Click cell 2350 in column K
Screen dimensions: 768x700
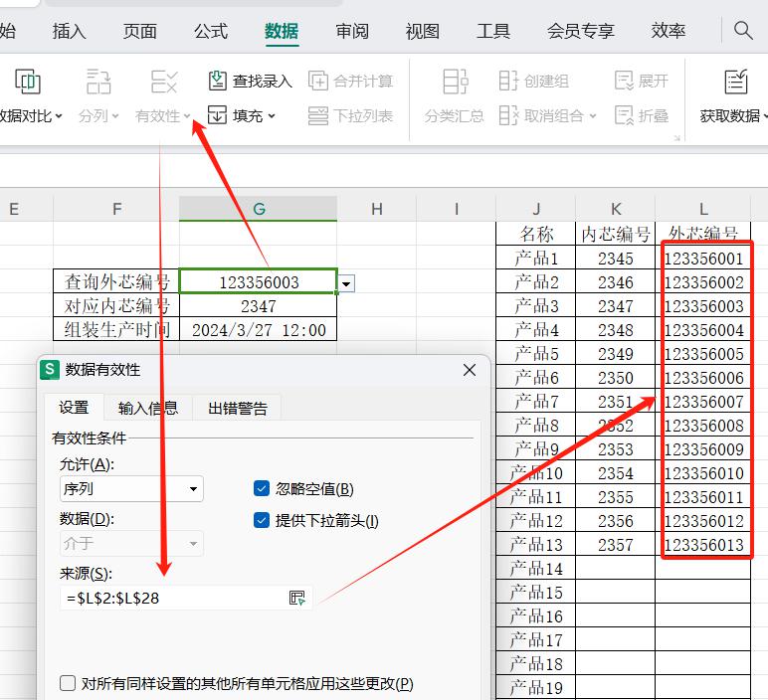point(616,378)
